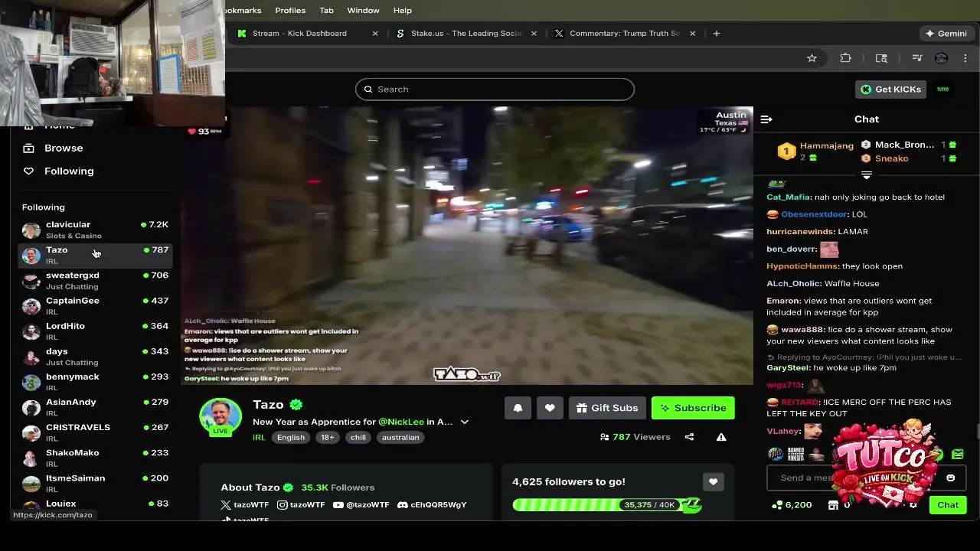The height and width of the screenshot is (551, 980).
Task: Open a new browser tab
Action: click(717, 34)
